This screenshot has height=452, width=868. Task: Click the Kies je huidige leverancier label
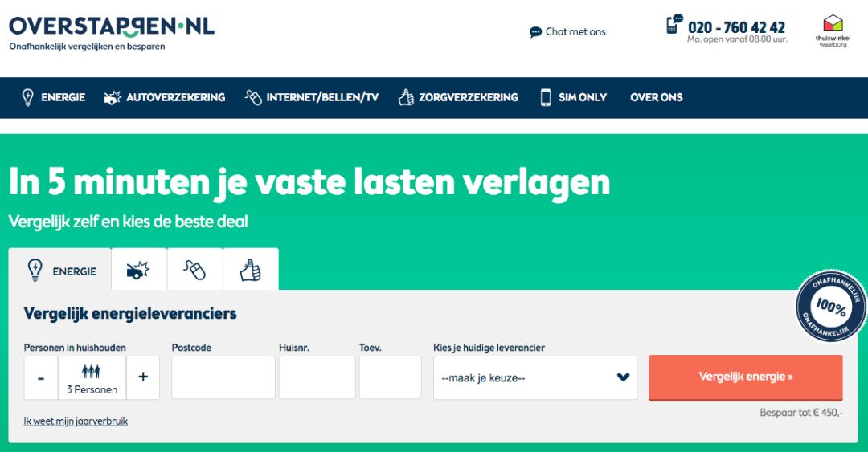coord(489,348)
